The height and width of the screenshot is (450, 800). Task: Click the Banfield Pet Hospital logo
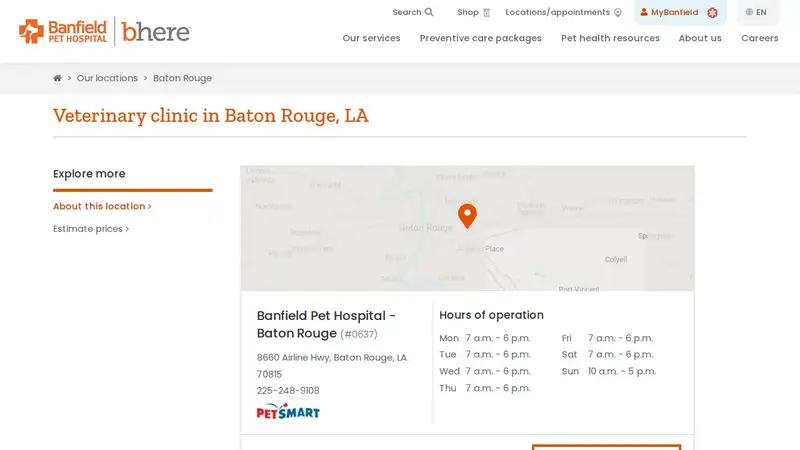(x=63, y=31)
